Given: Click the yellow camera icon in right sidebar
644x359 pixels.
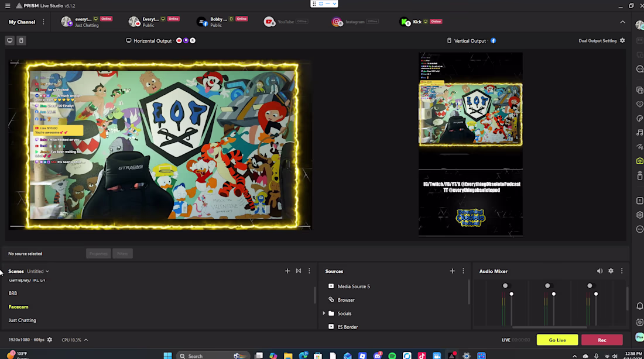Looking at the screenshot, I should pyautogui.click(x=639, y=161).
